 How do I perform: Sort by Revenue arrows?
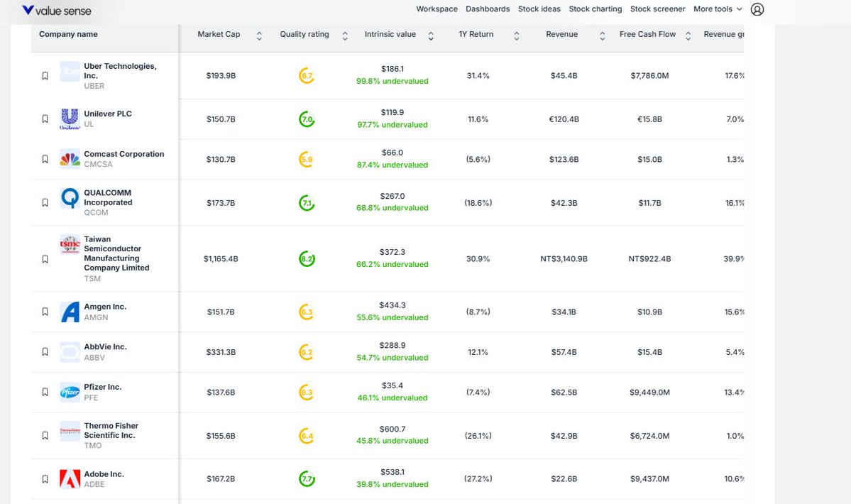pyautogui.click(x=602, y=35)
